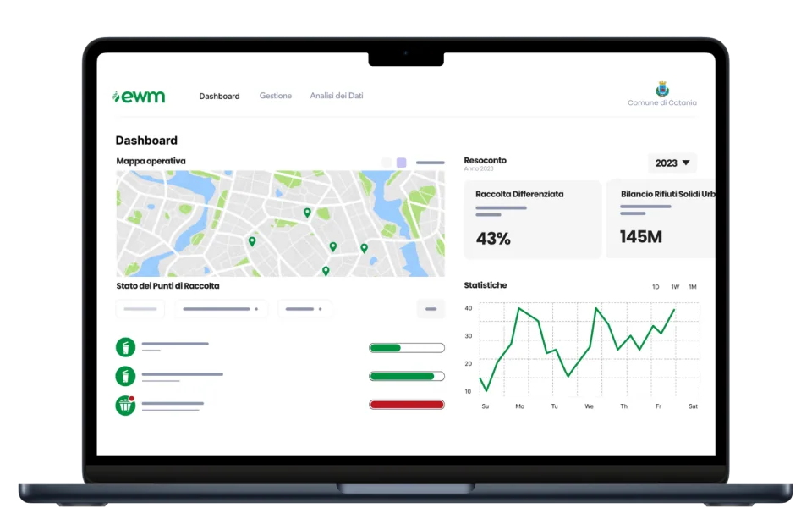Click the 'Mo' label on chart axis
This screenshot has height=508, width=812.
tap(520, 406)
